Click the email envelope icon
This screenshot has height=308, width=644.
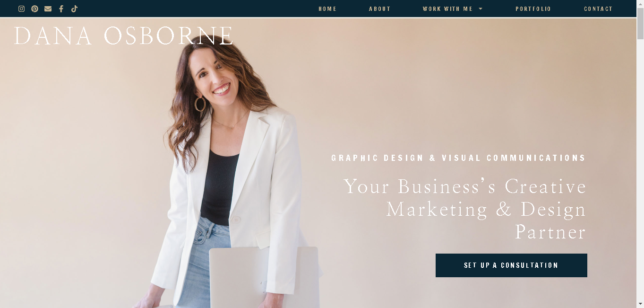[48, 9]
